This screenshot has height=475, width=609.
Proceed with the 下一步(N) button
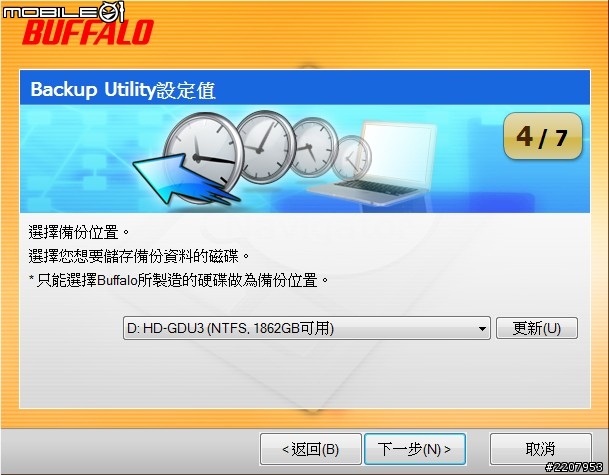(415, 449)
